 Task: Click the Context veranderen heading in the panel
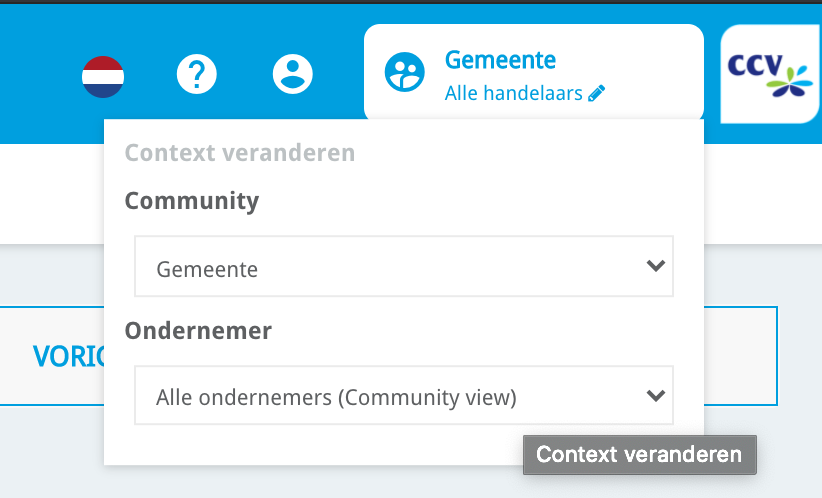coord(240,153)
